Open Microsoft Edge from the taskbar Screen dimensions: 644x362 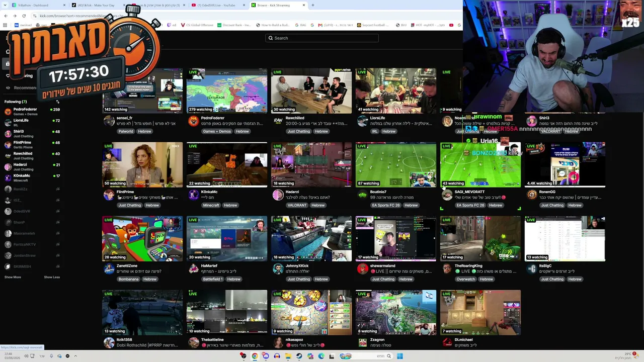321,356
